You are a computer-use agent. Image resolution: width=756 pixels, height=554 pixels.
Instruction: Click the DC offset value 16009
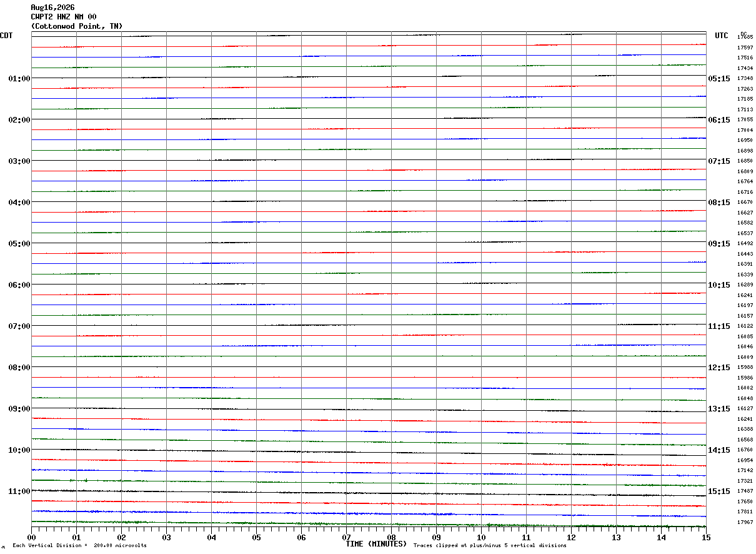pyautogui.click(x=745, y=357)
